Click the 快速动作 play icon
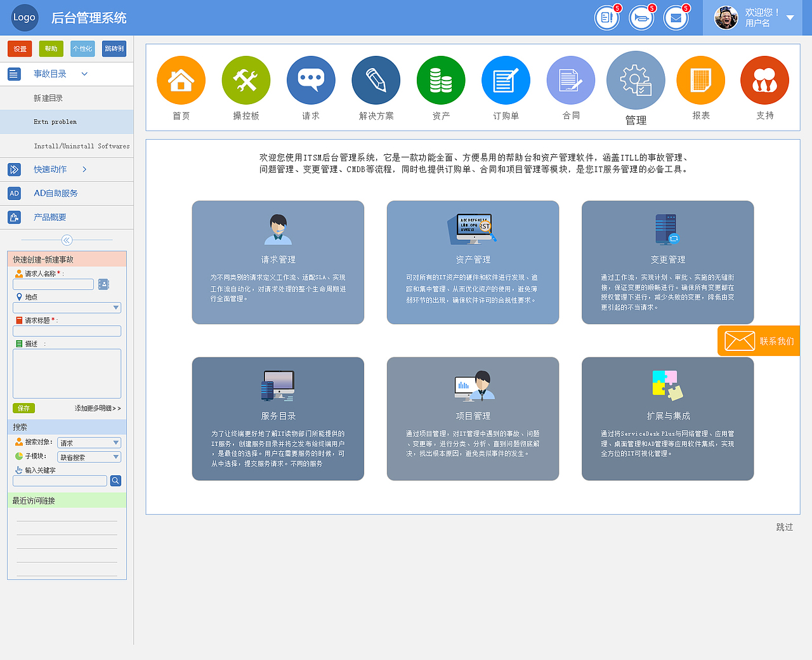This screenshot has width=812, height=660. (14, 169)
